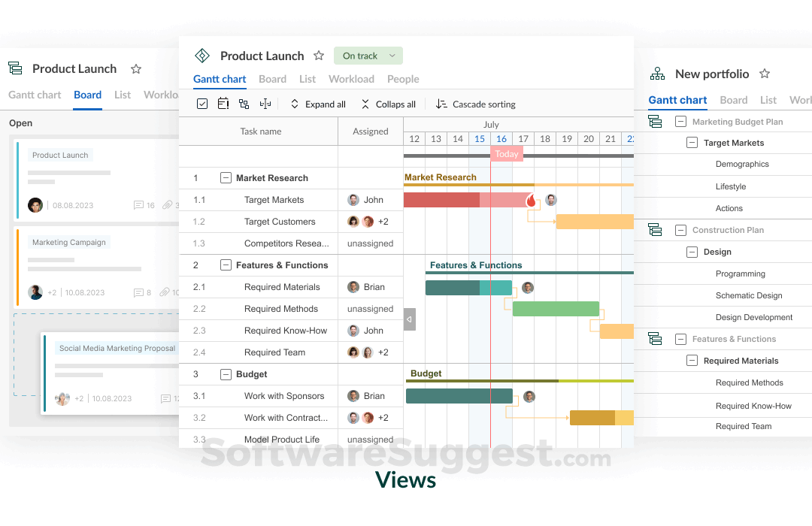Screen dimensions: 812x526
Task: Collapse the Design group in portfolio
Action: pyautogui.click(x=692, y=252)
